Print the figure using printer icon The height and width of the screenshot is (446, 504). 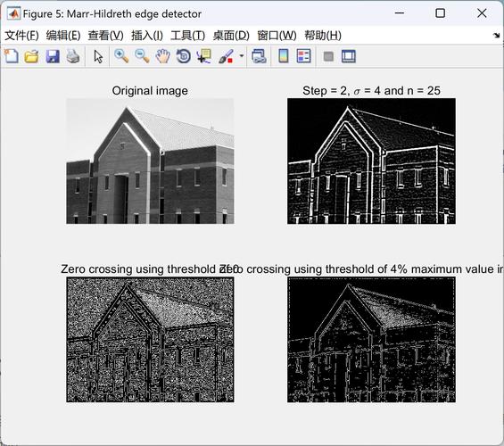click(x=73, y=56)
